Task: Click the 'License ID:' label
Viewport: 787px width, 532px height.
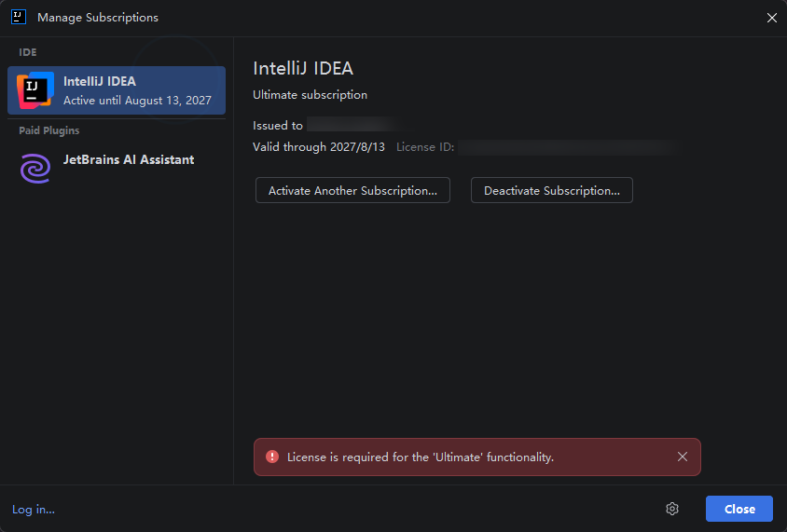Action: pyautogui.click(x=425, y=147)
